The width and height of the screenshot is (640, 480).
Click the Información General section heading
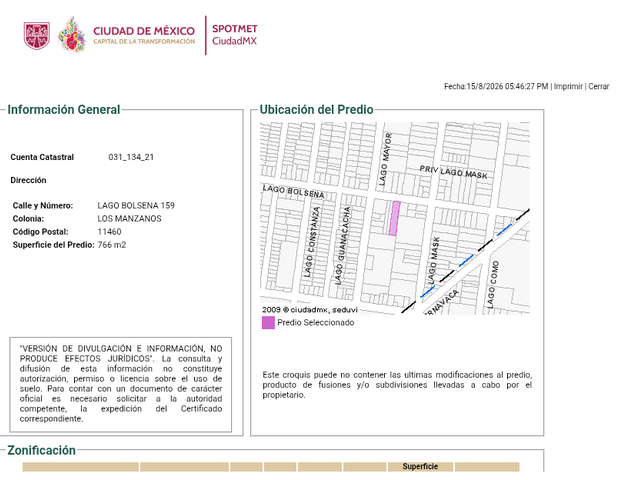64,109
